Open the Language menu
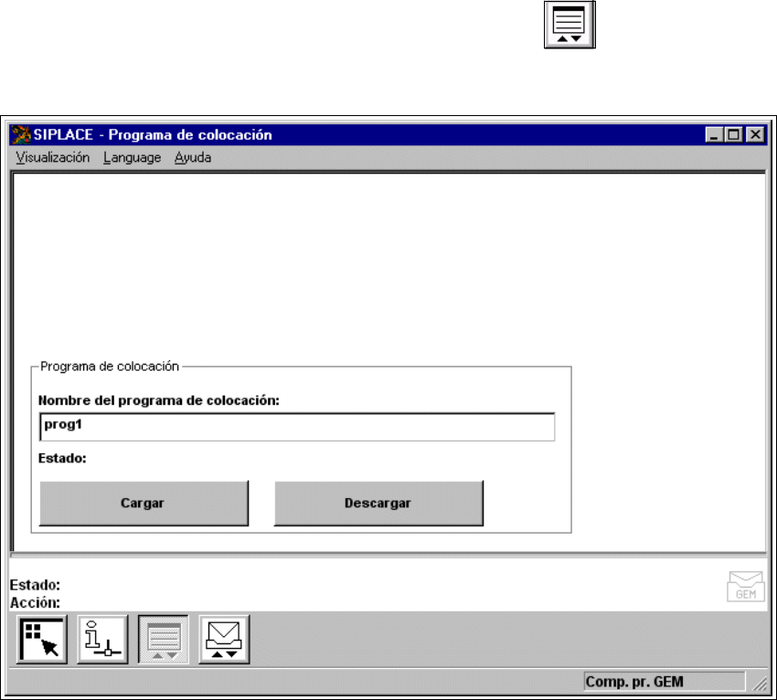 (x=133, y=157)
